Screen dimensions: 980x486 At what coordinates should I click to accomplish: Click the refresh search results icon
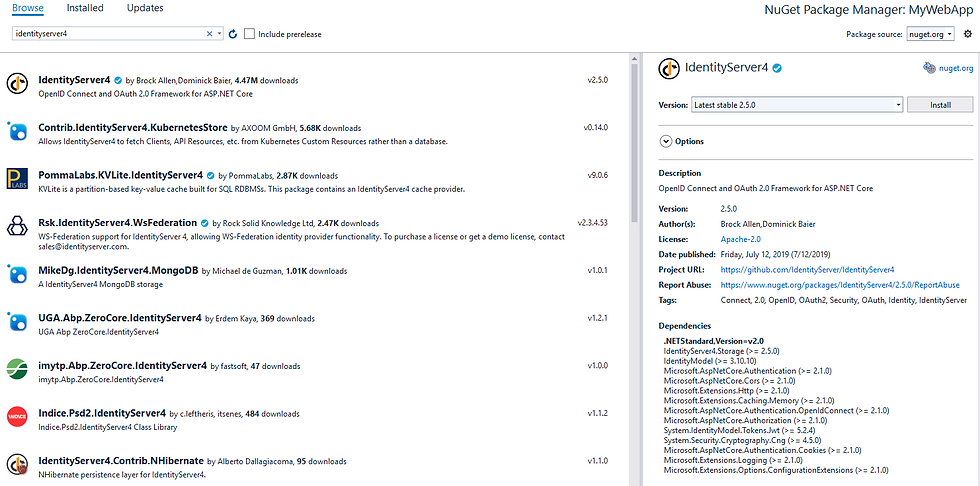[233, 34]
